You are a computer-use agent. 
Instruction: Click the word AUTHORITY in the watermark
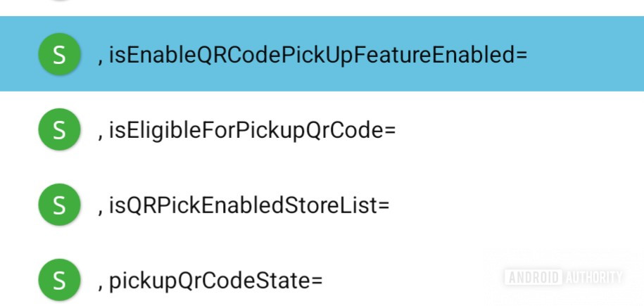pos(593,276)
